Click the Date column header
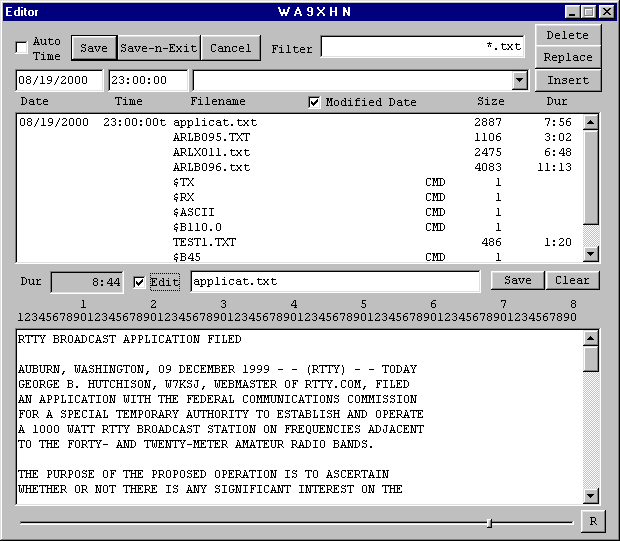The image size is (620, 541). [35, 101]
